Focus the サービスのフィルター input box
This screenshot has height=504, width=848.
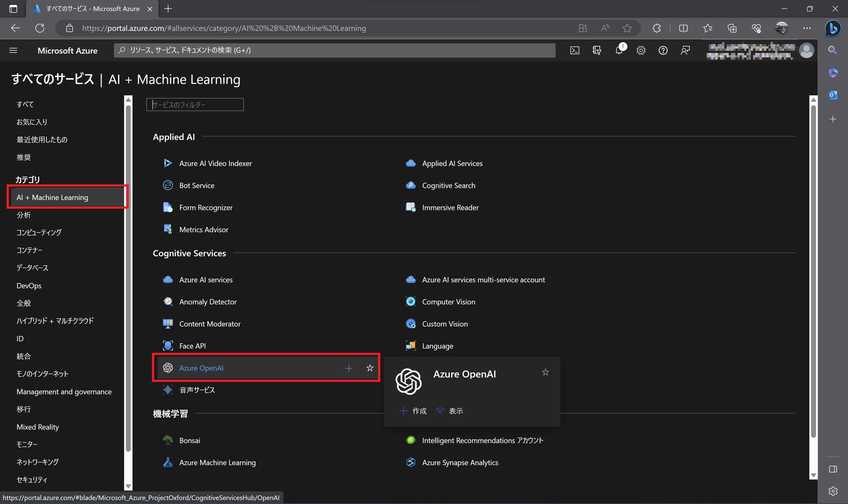195,105
